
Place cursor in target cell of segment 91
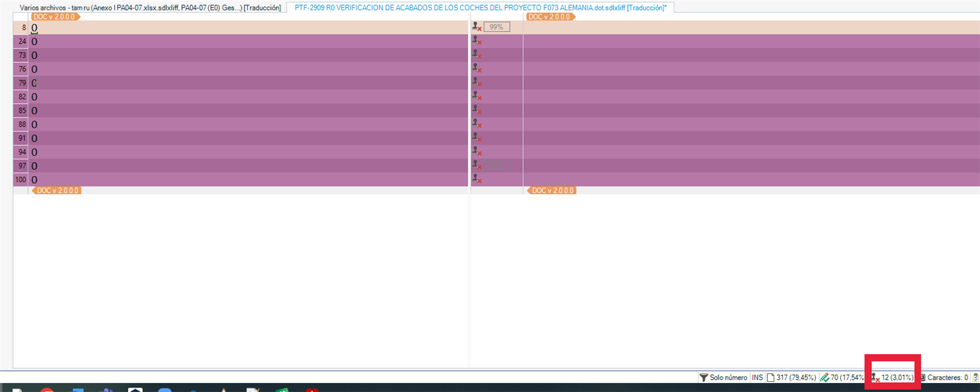tap(751, 138)
